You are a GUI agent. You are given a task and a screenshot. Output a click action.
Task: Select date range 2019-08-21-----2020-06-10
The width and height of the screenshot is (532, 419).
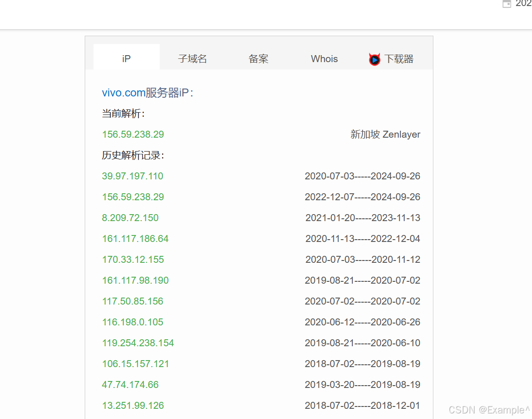click(363, 343)
